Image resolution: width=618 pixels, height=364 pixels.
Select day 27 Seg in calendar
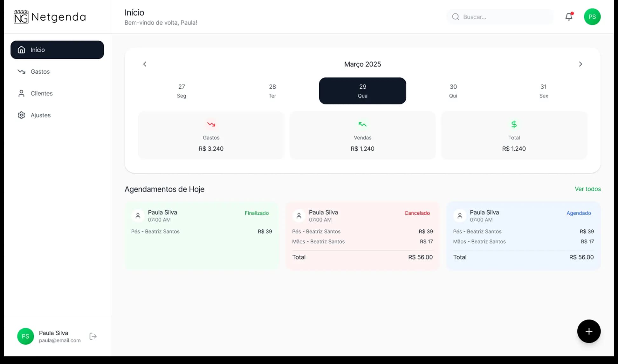click(x=182, y=91)
